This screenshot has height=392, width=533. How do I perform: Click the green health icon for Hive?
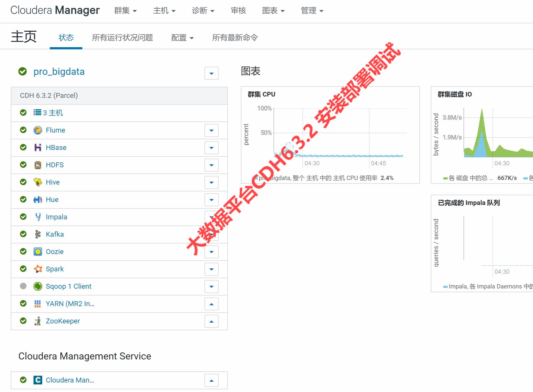(23, 182)
